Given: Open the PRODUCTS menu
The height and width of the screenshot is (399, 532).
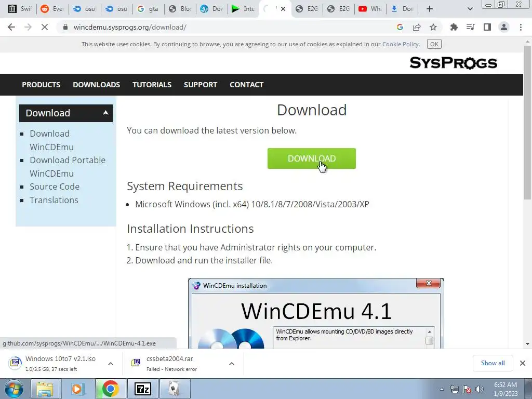Looking at the screenshot, I should tap(41, 85).
